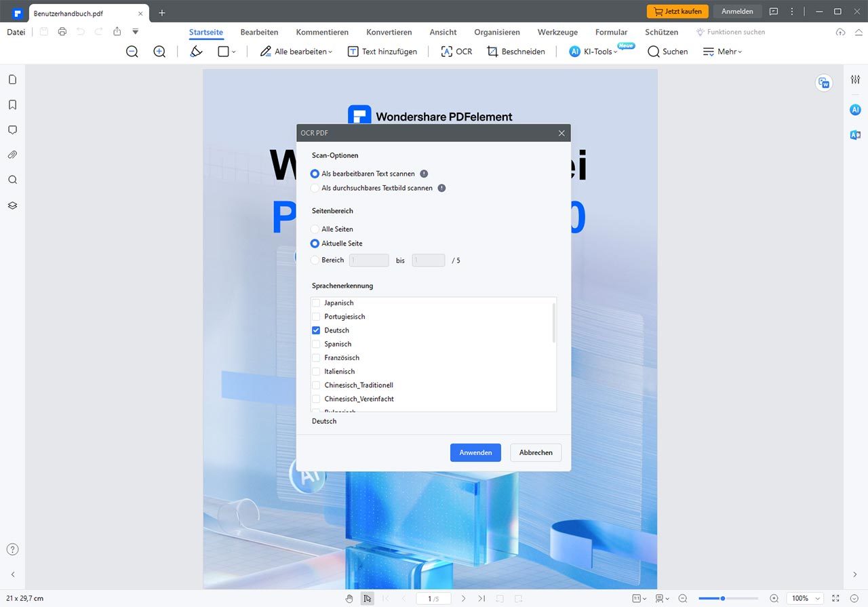Image resolution: width=868 pixels, height=607 pixels.
Task: Check the Italienisch language checkbox
Action: tap(315, 372)
